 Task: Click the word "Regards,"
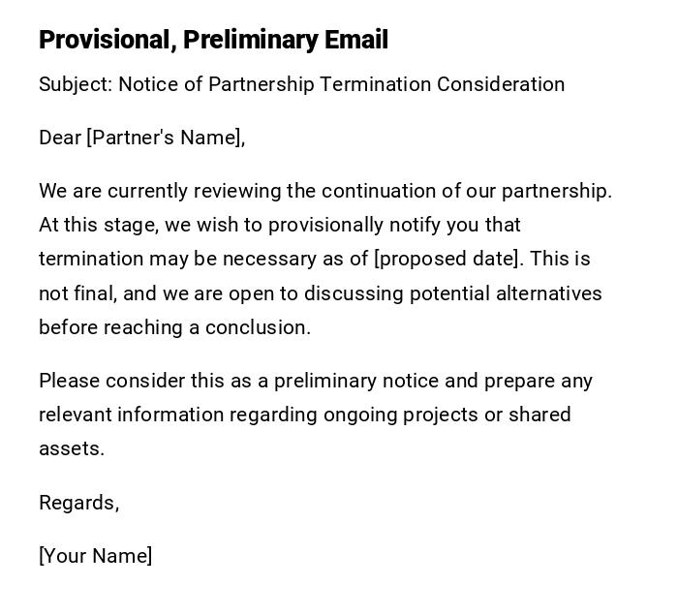78,503
